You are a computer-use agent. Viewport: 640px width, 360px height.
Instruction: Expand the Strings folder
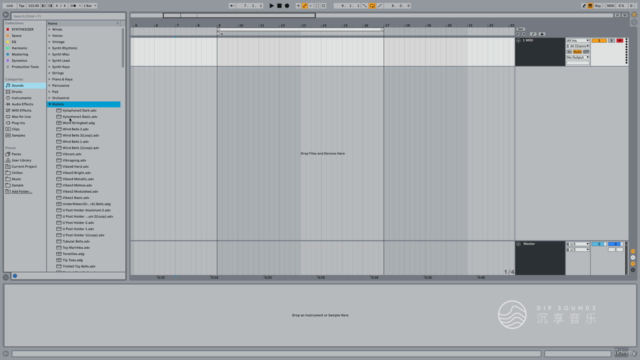[x=49, y=73]
